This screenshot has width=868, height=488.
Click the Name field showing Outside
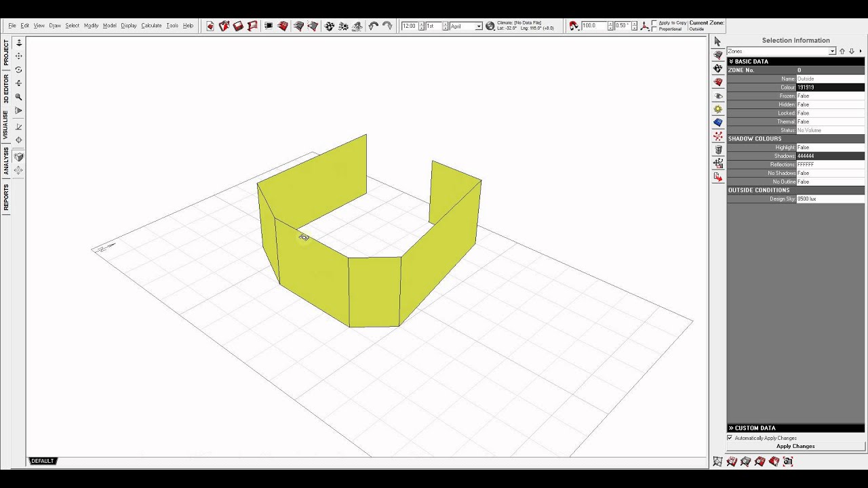tap(831, 79)
